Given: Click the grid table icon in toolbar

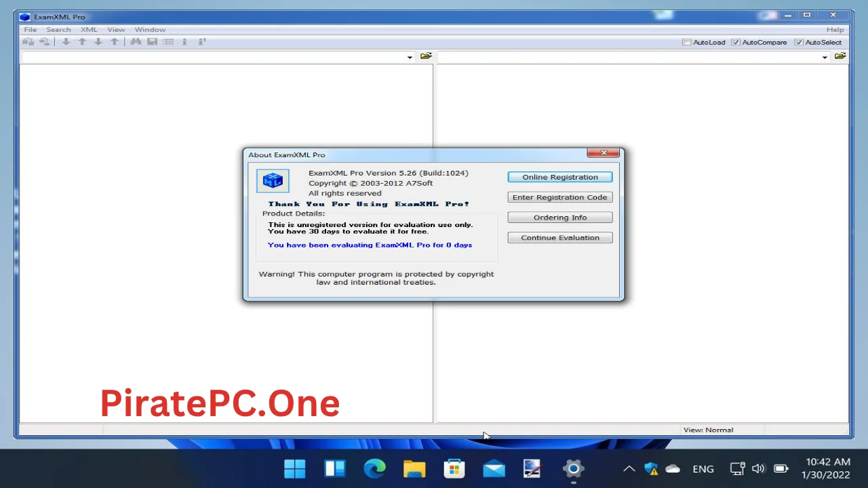Looking at the screenshot, I should coord(168,42).
